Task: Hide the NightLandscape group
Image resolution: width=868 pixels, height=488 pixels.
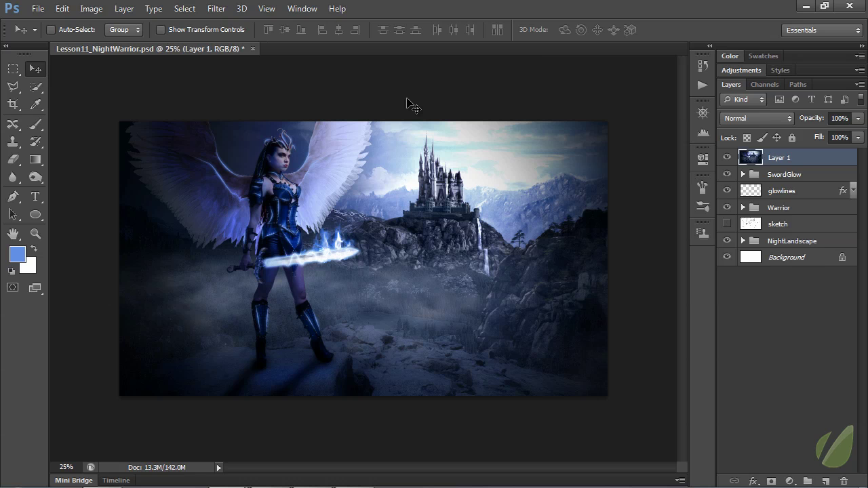Action: pyautogui.click(x=727, y=241)
